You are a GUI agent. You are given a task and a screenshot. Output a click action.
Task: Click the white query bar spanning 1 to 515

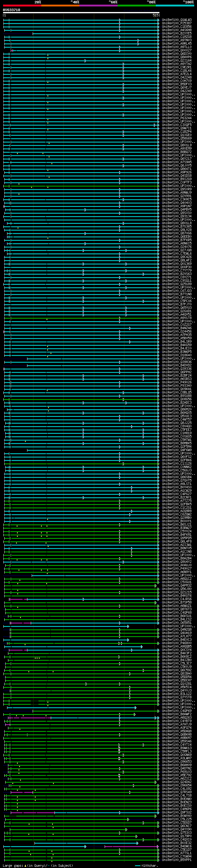81,13
